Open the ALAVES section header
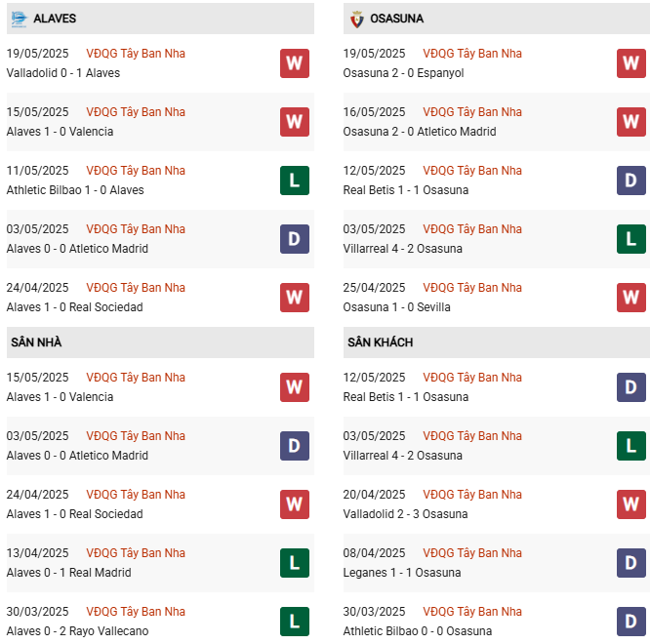Screen dimensions: 650x644 click(55, 19)
